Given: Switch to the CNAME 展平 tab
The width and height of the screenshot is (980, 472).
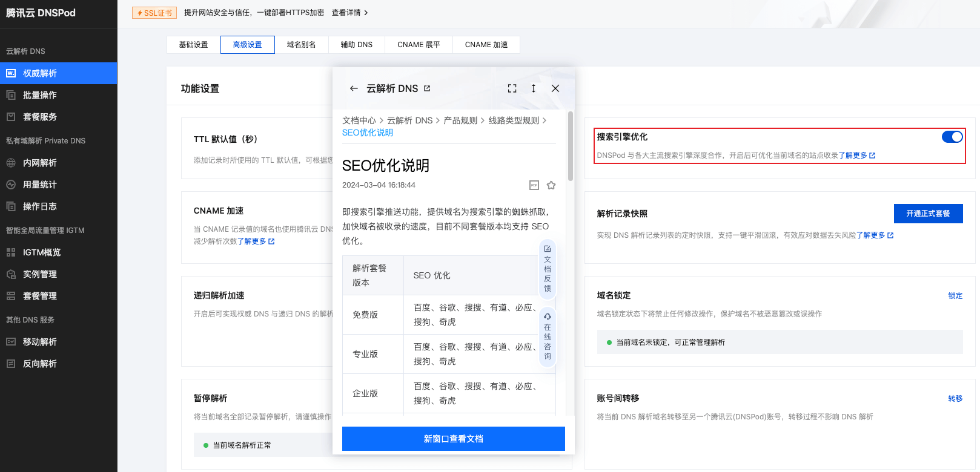Looking at the screenshot, I should (x=419, y=45).
